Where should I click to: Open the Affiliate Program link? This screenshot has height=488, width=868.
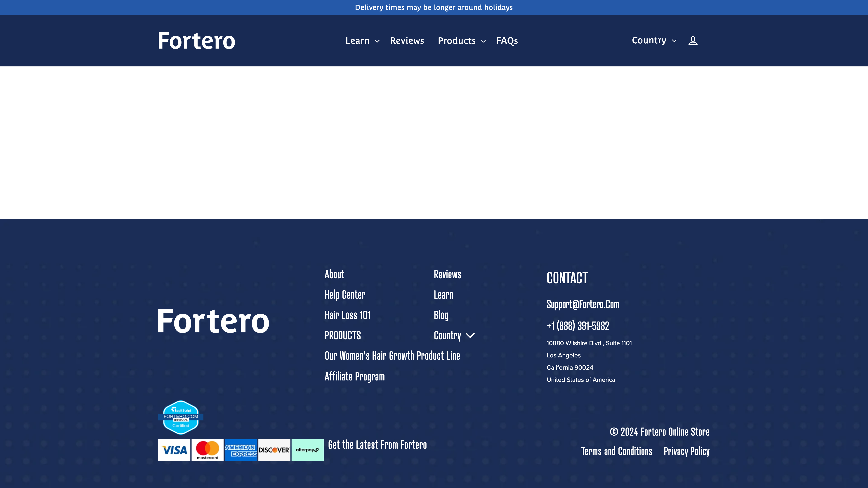[x=354, y=376]
